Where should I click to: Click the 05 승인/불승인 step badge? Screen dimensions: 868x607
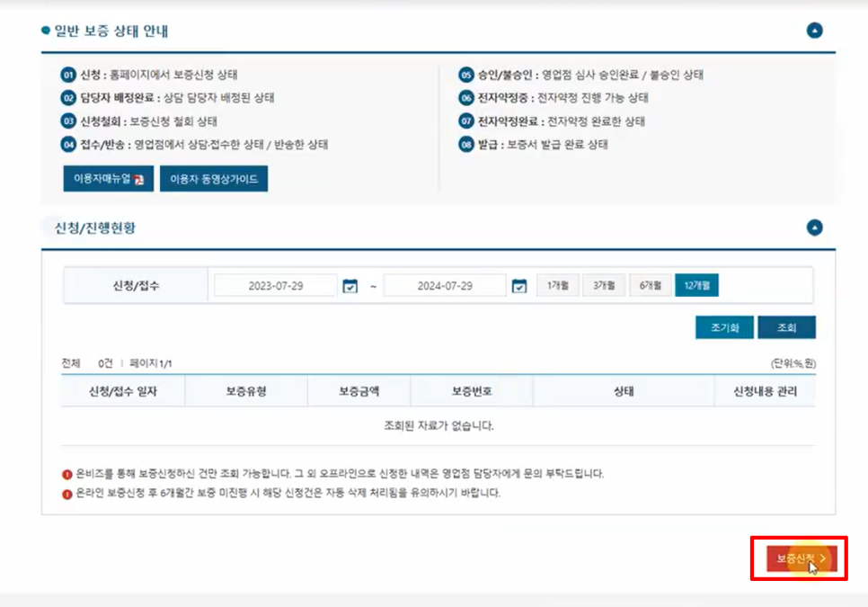(x=466, y=75)
